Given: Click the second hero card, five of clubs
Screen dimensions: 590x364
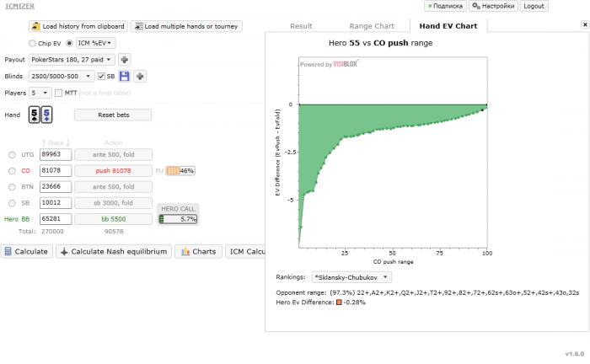Looking at the screenshot, I should pos(46,115).
